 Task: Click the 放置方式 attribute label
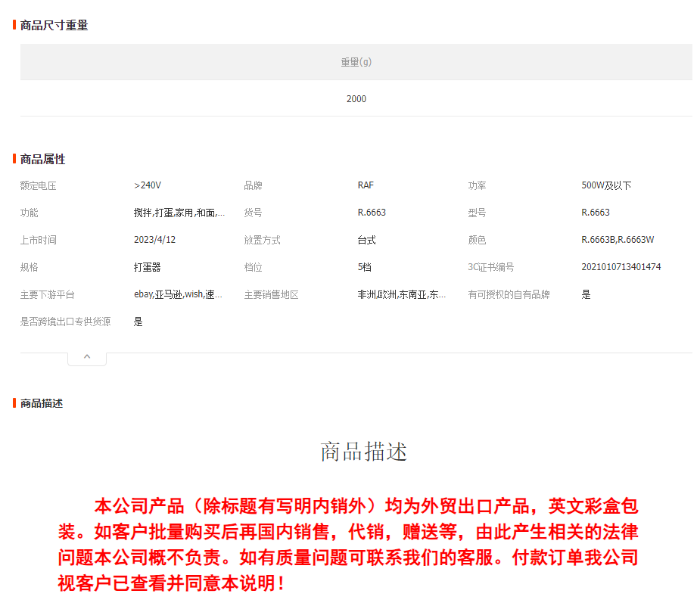[x=262, y=240]
